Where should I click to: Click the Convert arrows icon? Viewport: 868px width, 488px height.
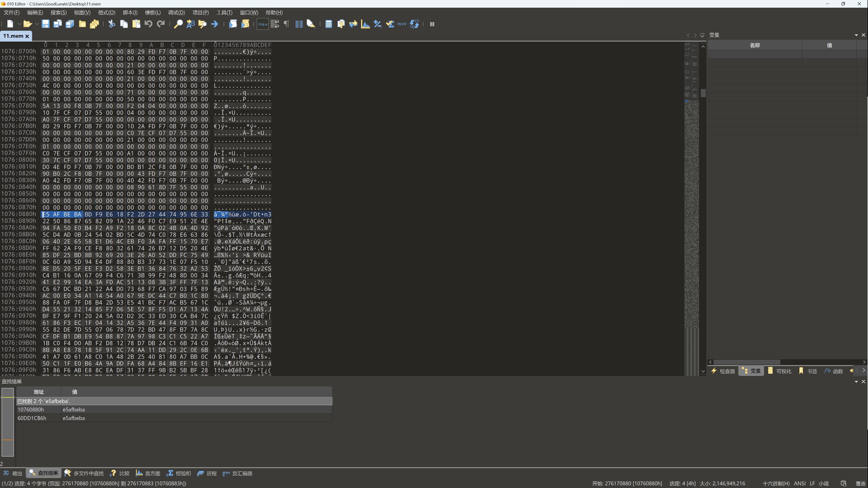tap(353, 24)
